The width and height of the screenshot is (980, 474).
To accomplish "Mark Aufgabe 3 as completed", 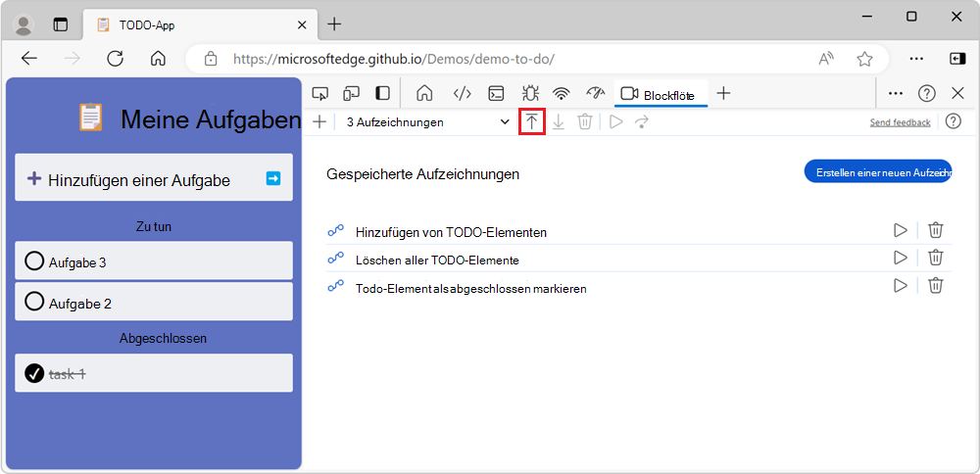I will 34,261.
